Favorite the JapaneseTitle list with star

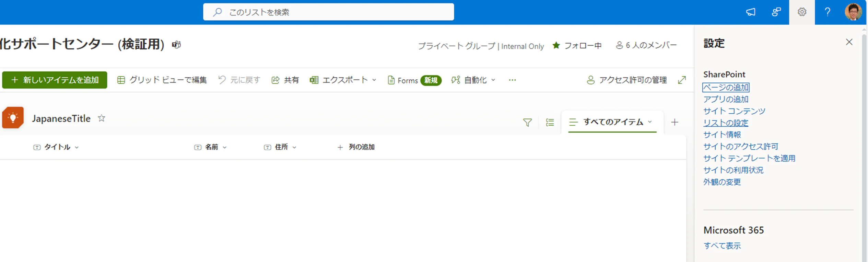click(x=101, y=118)
